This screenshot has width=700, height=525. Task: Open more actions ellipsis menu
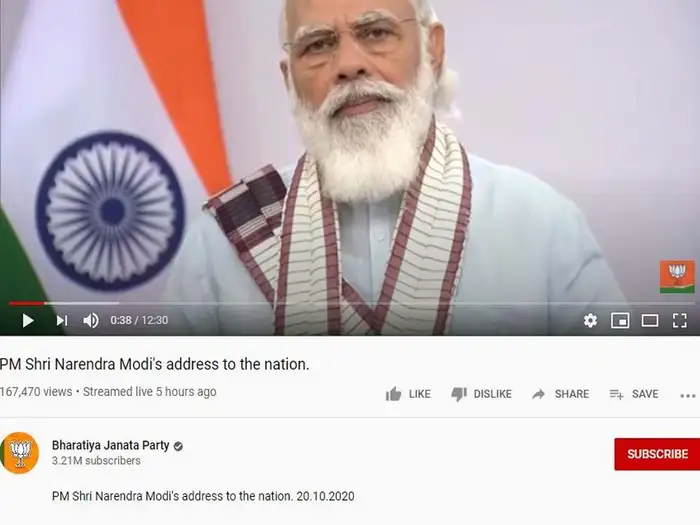(x=688, y=396)
